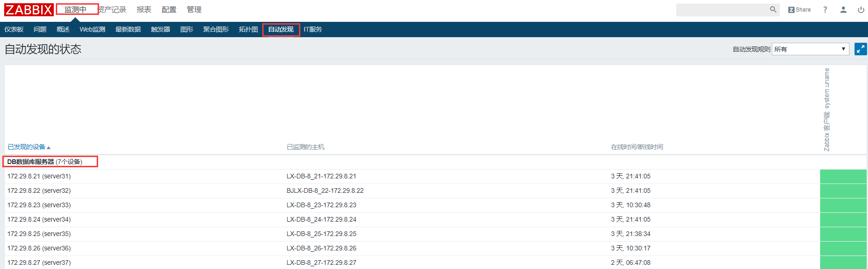Go to IT服务 submenu
This screenshot has width=868, height=269.
312,29
